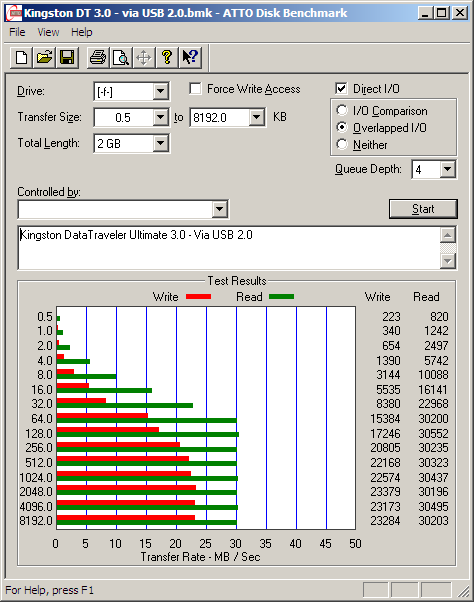Open the File menu
The height and width of the screenshot is (602, 474).
point(17,32)
